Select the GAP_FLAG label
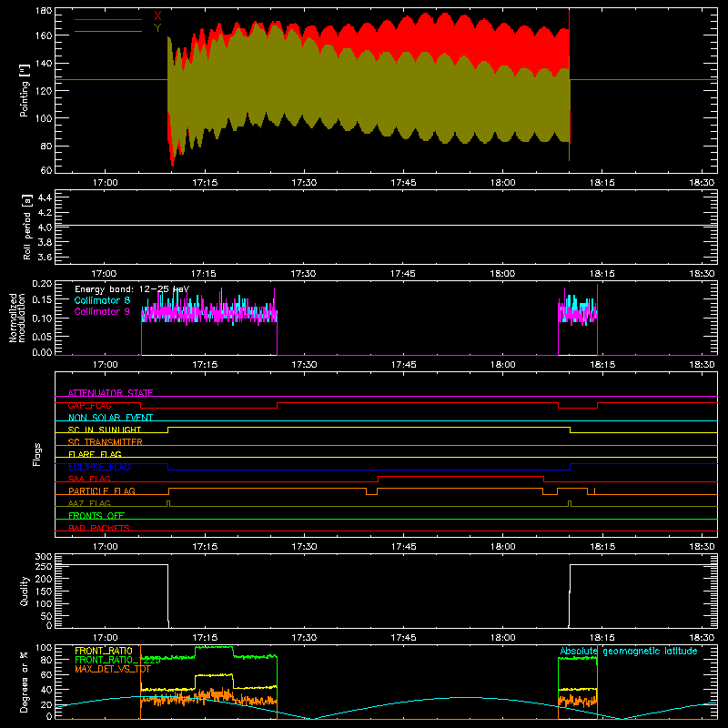This screenshot has height=728, width=728. 89,405
